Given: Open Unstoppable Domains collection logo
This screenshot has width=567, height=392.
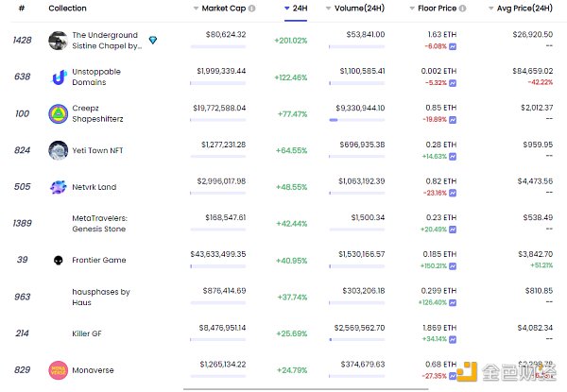Looking at the screenshot, I should click(58, 77).
